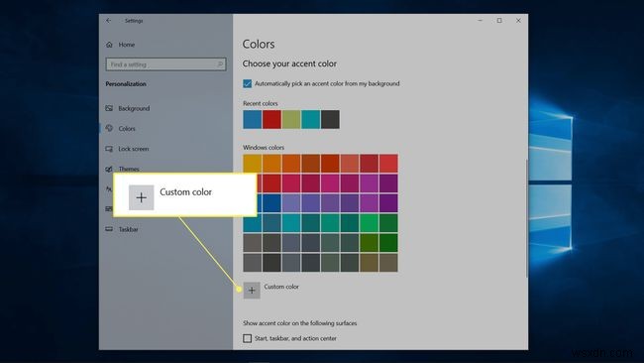
Task: Click the Show accent color on the following surfaces text
Action: tap(300, 323)
